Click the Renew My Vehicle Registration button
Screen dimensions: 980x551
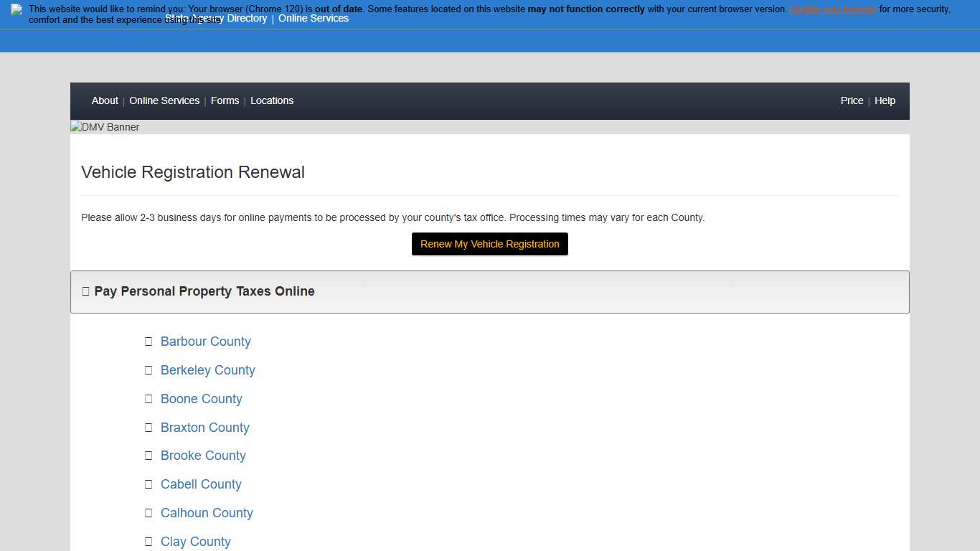point(489,244)
